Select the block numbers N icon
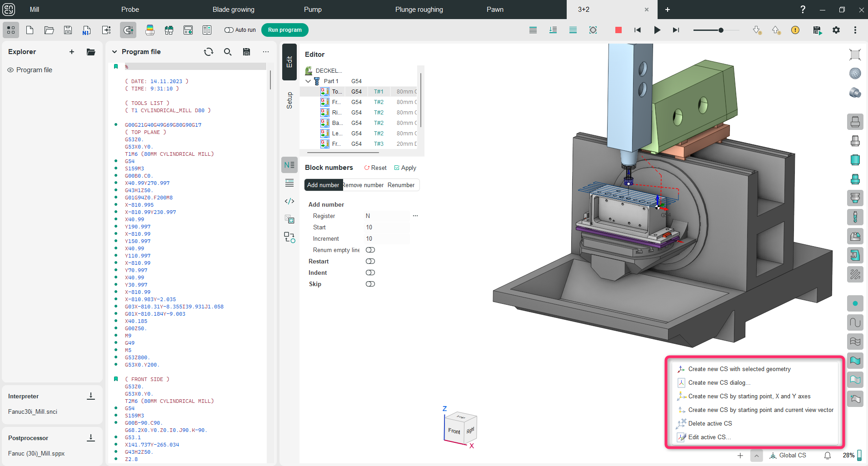 (289, 165)
